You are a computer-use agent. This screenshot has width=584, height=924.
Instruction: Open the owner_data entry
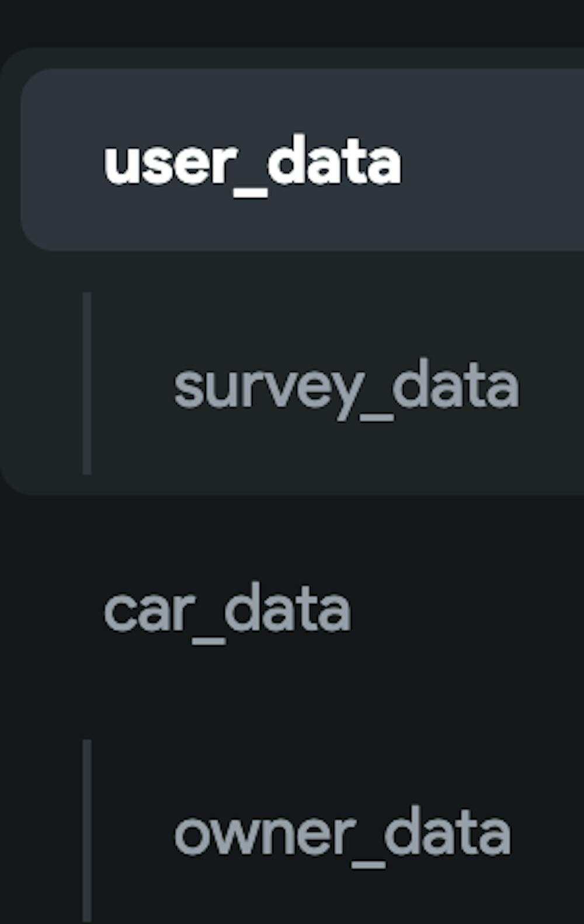(x=342, y=833)
